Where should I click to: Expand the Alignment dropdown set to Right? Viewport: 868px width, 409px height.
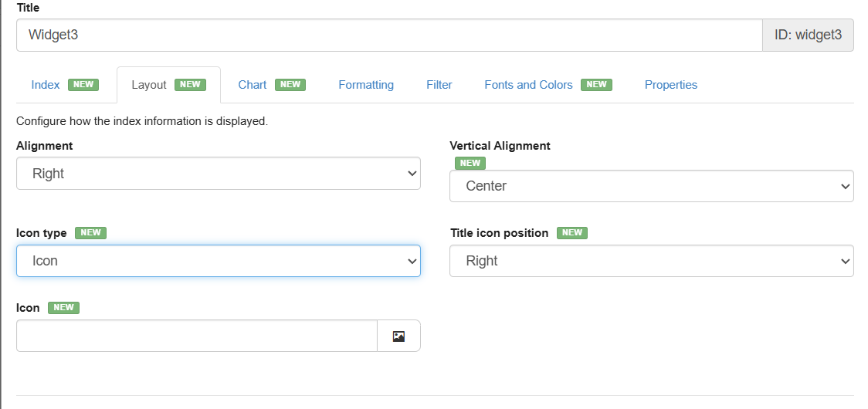[x=219, y=174]
